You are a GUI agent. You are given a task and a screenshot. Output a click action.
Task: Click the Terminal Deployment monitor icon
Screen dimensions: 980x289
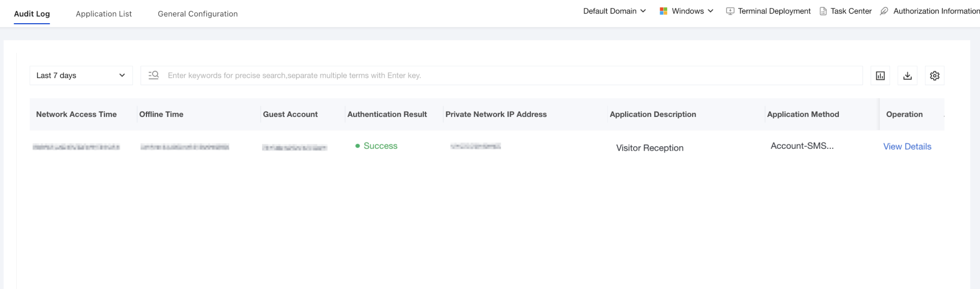tap(730, 11)
